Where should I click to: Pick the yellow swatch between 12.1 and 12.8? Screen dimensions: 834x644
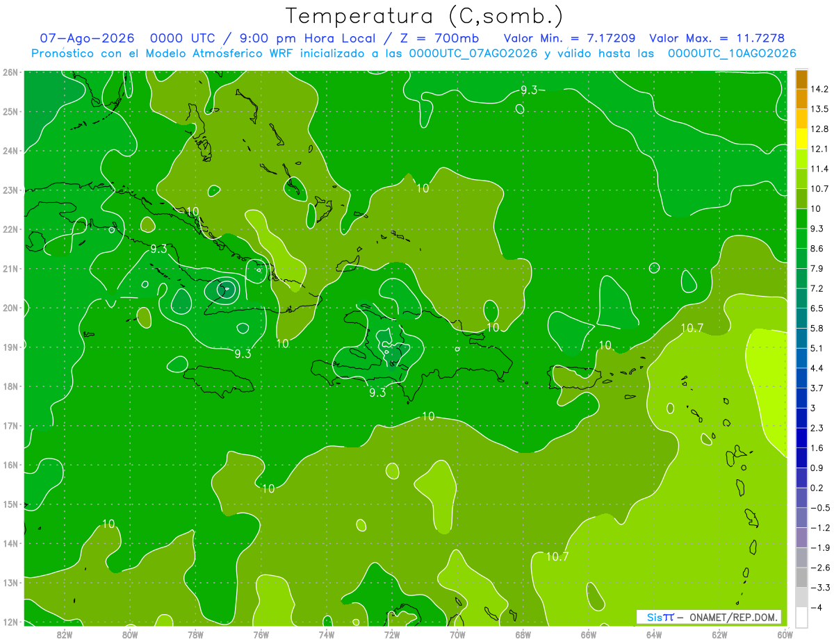tap(801, 138)
